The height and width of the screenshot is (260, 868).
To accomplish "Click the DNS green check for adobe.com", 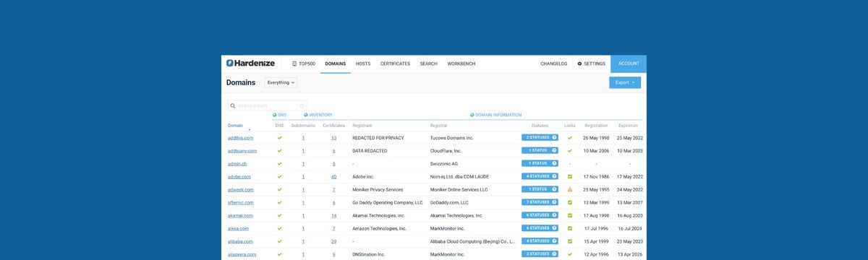I will pos(279,176).
